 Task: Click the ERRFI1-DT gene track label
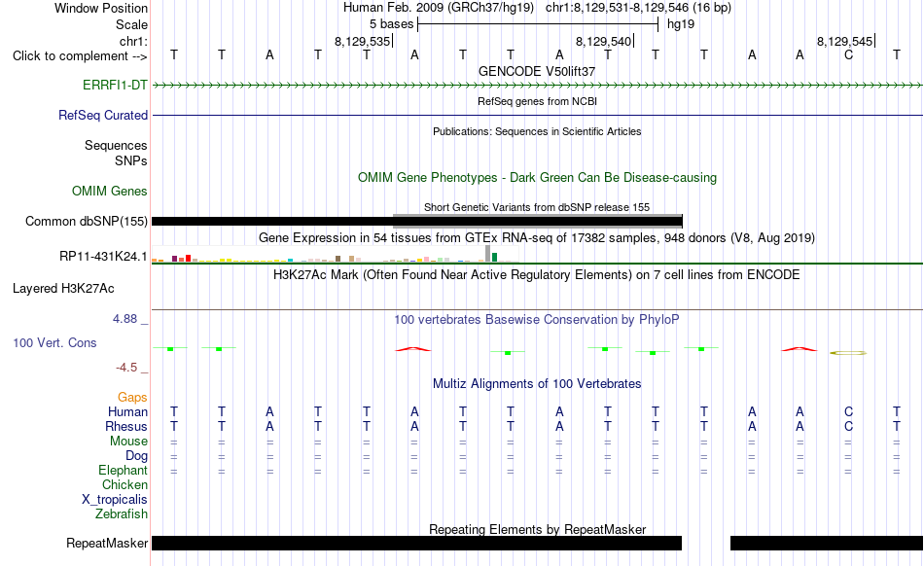(115, 85)
